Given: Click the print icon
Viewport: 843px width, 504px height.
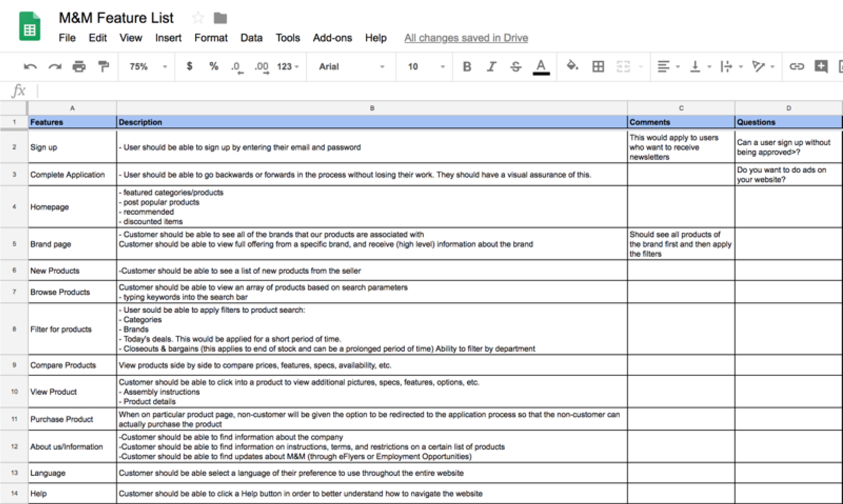Looking at the screenshot, I should [79, 67].
